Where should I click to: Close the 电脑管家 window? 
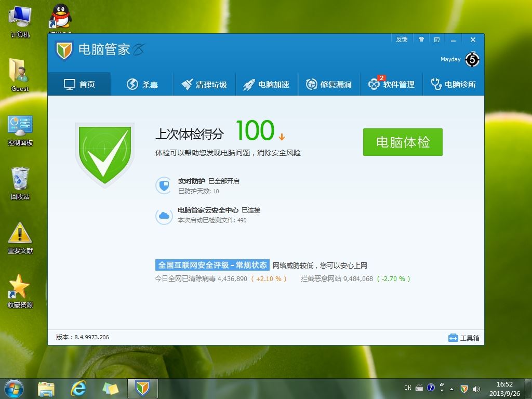click(473, 39)
